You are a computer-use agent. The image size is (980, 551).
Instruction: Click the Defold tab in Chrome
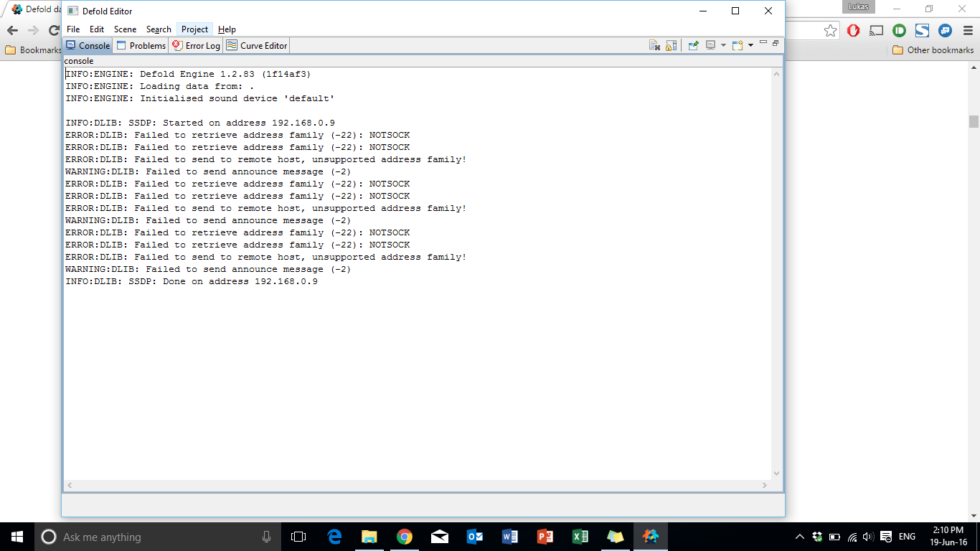pos(34,9)
